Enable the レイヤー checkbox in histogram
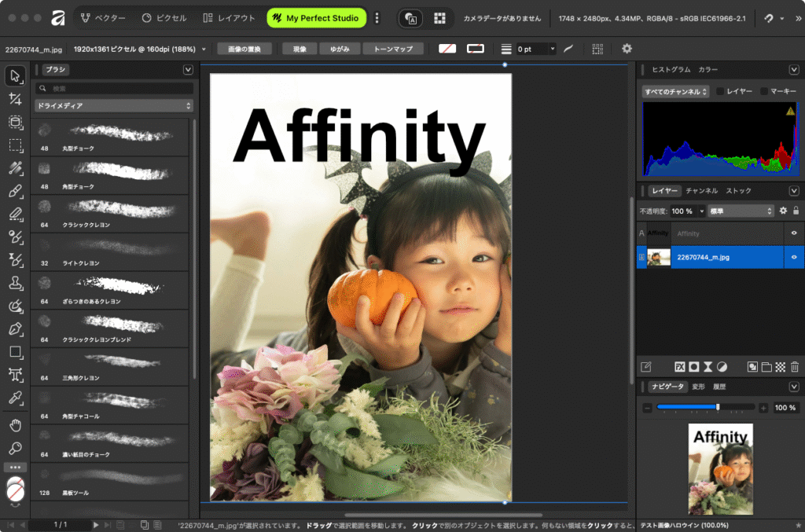 point(719,92)
